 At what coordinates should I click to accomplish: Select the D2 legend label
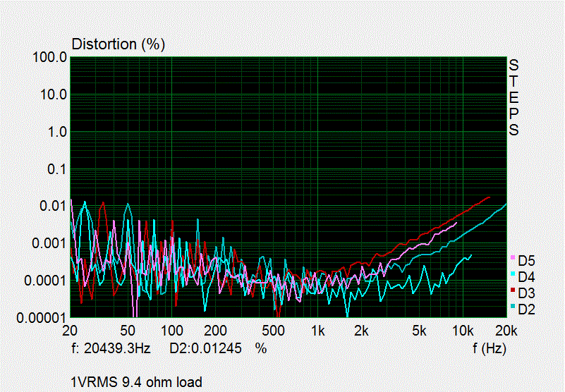tap(526, 309)
